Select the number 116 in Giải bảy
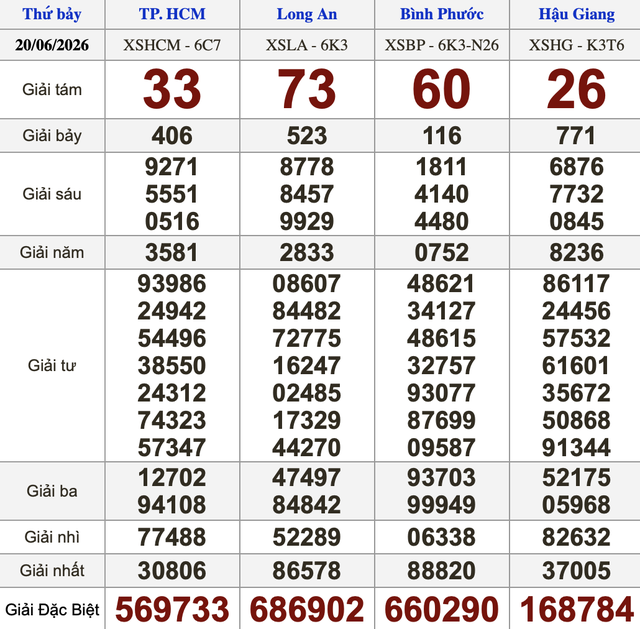Screen dimensions: 640x629 pyautogui.click(x=442, y=136)
